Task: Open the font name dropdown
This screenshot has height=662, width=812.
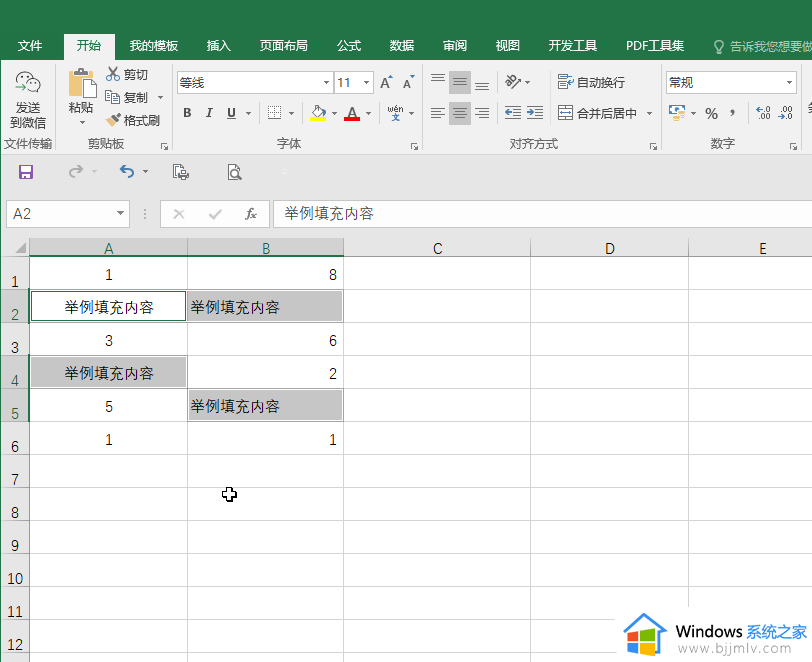Action: [326, 83]
